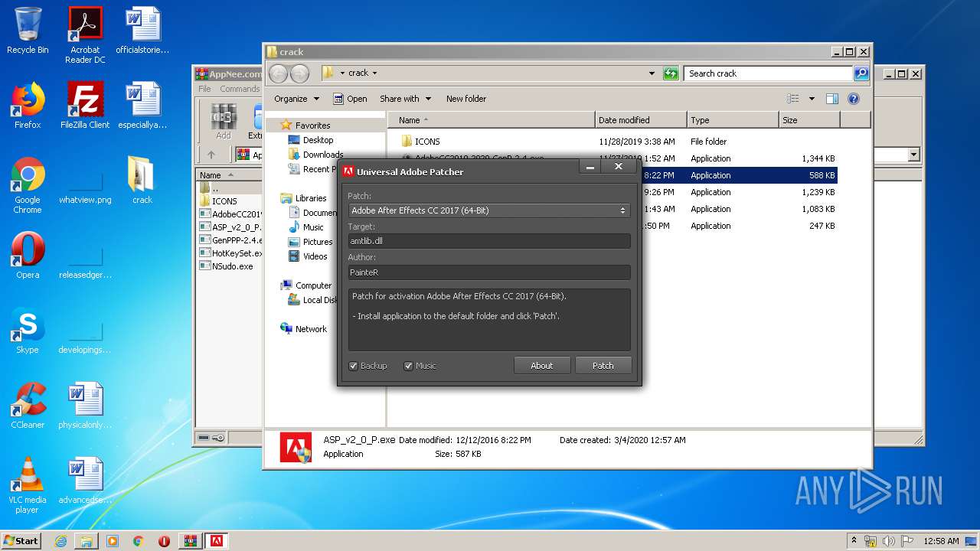Sort by the Type column header
The image size is (980, 551).
point(733,120)
